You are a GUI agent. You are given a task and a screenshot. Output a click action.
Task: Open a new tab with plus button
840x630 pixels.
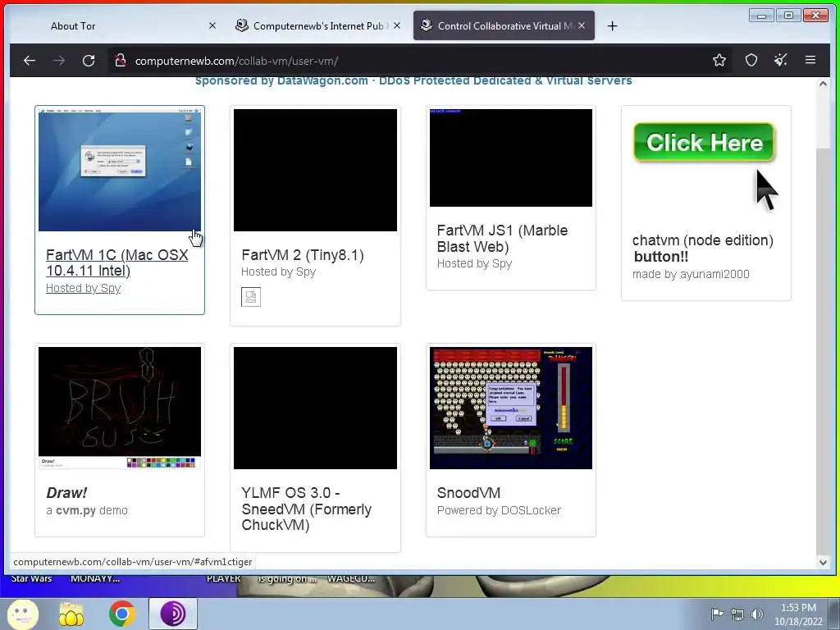[612, 25]
